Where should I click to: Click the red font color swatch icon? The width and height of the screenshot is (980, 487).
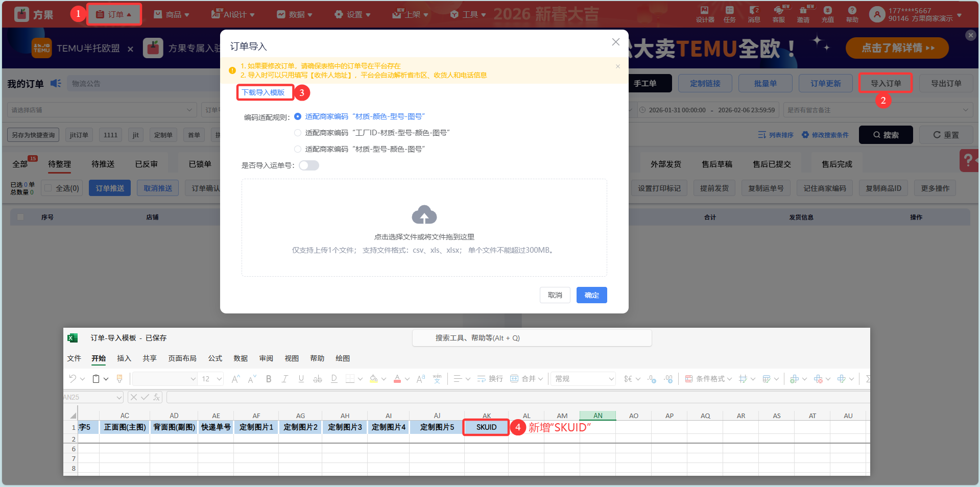tap(397, 379)
